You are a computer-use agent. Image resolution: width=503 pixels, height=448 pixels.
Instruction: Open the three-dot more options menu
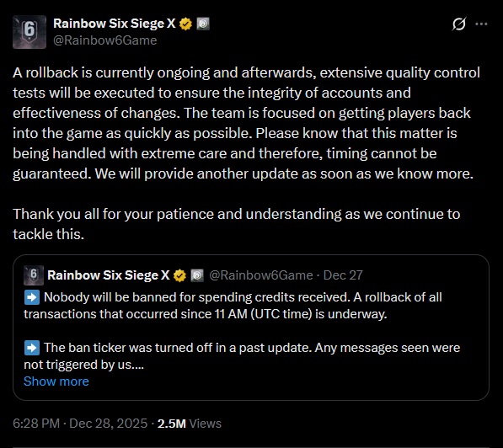click(x=481, y=24)
